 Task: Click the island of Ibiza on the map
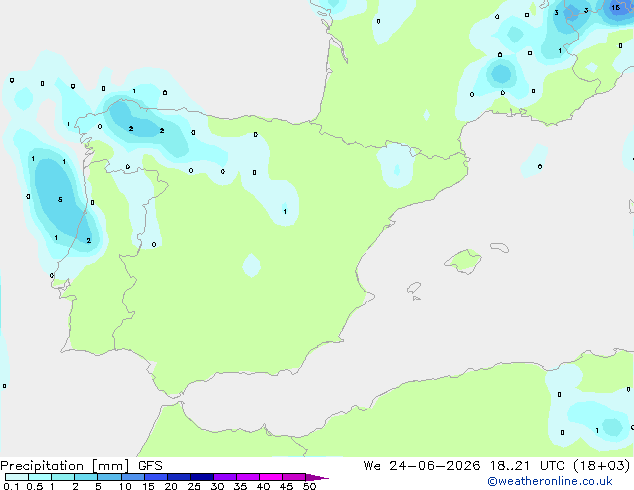(414, 289)
